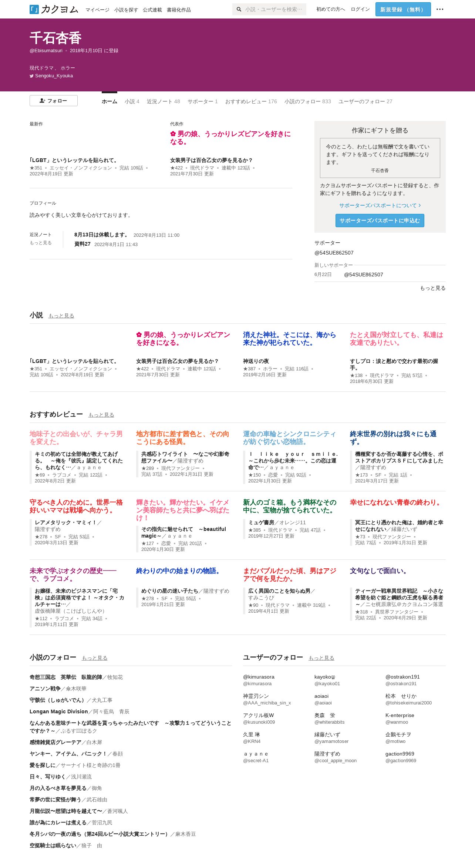
Task: Open followed novel アニソン戦争
Action: [x=45, y=689]
